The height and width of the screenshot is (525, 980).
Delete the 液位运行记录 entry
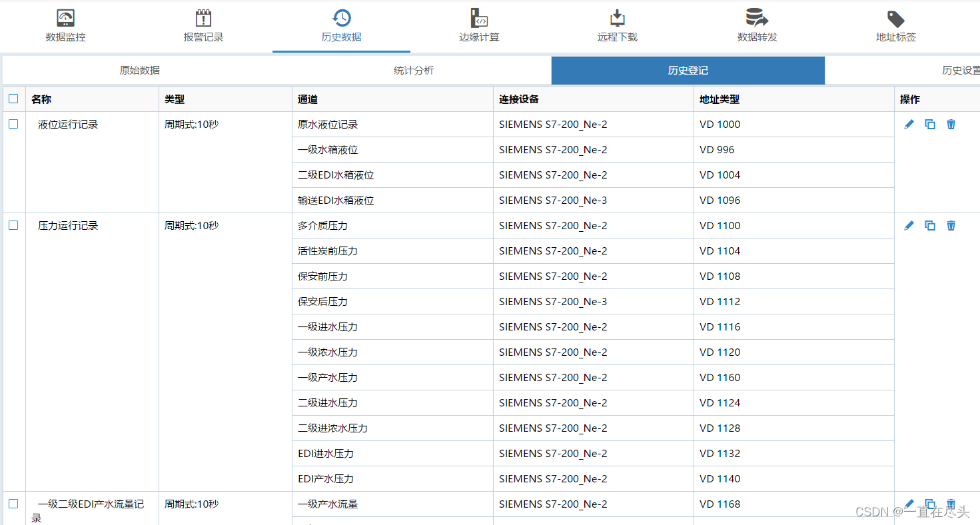click(951, 125)
